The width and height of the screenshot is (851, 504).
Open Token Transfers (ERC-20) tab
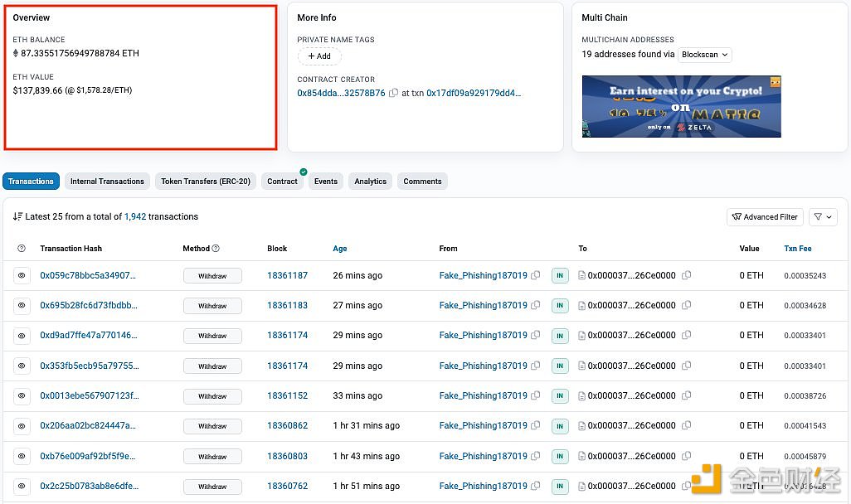point(205,182)
